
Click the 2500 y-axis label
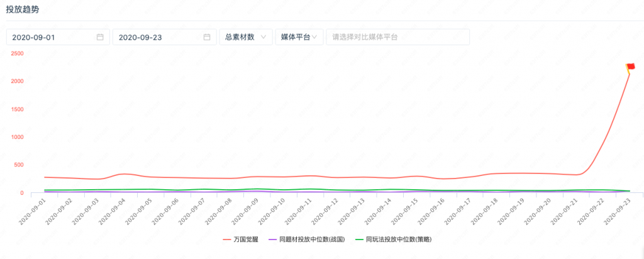pos(17,53)
